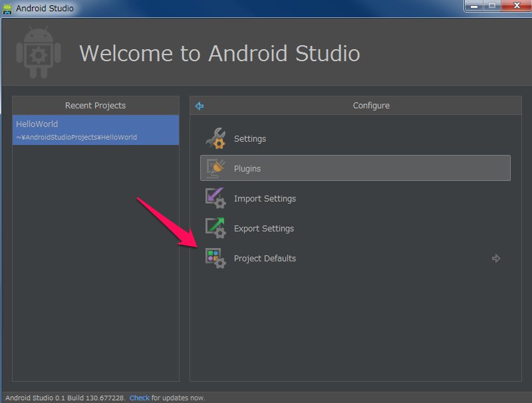Choose Export Settings

click(355, 228)
